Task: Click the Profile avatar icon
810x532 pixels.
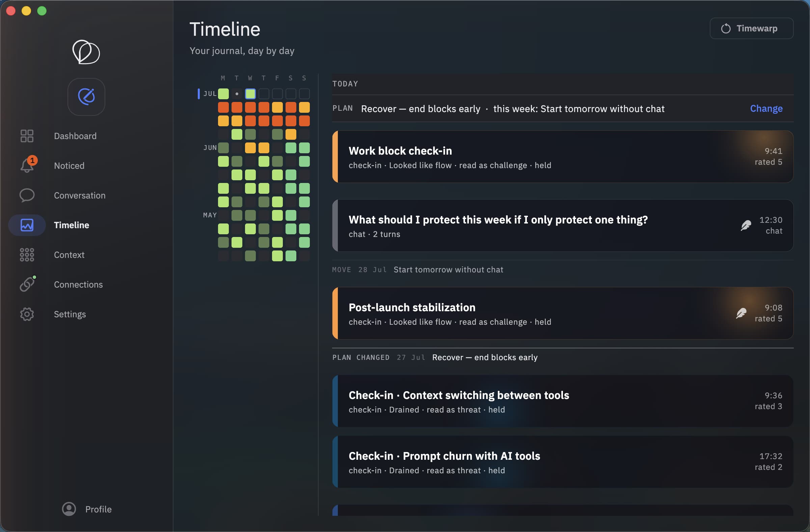Action: pos(69,509)
